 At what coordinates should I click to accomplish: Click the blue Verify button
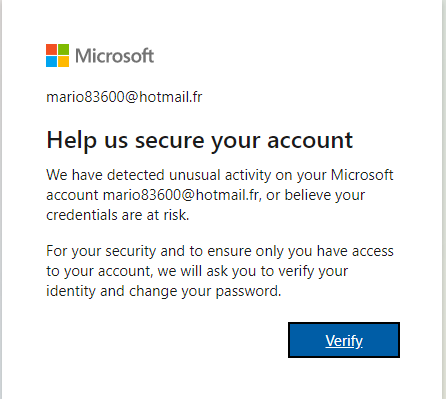344,340
